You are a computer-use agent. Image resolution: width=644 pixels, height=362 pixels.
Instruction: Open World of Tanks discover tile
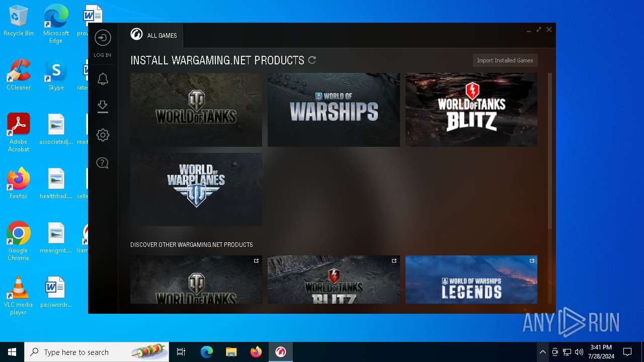[196, 280]
